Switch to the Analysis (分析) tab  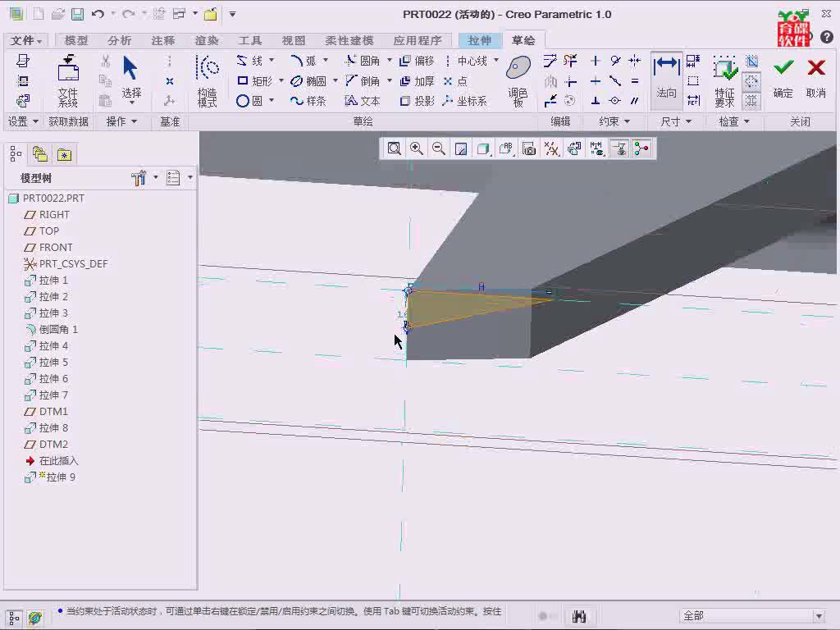click(x=120, y=41)
